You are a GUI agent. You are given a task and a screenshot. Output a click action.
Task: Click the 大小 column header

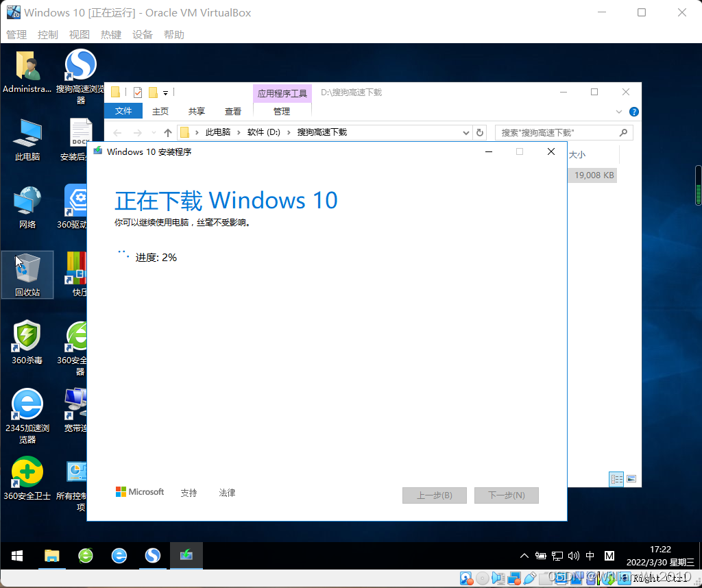click(x=577, y=154)
